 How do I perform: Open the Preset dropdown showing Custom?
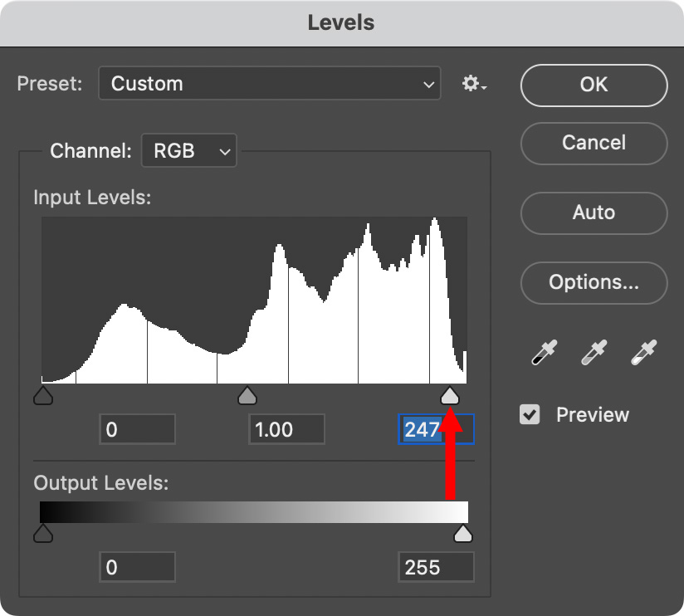(270, 84)
